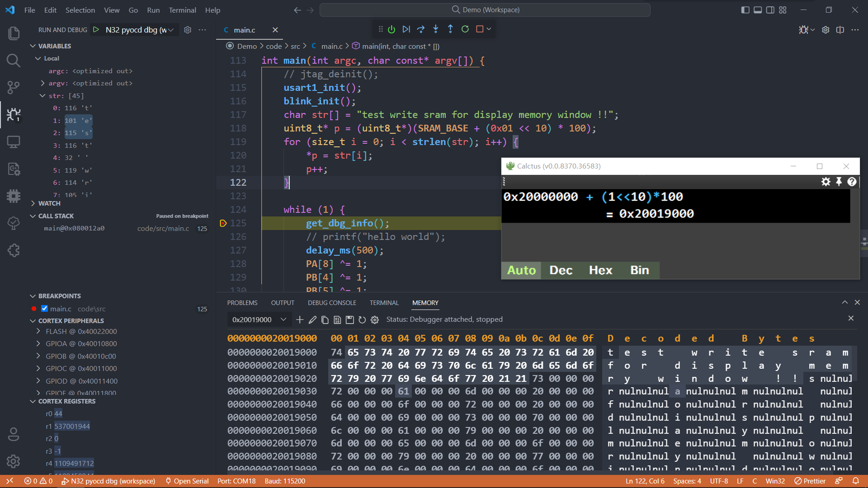This screenshot has height=488, width=868.
Task: Continue execution in debug toolbar
Action: click(406, 29)
